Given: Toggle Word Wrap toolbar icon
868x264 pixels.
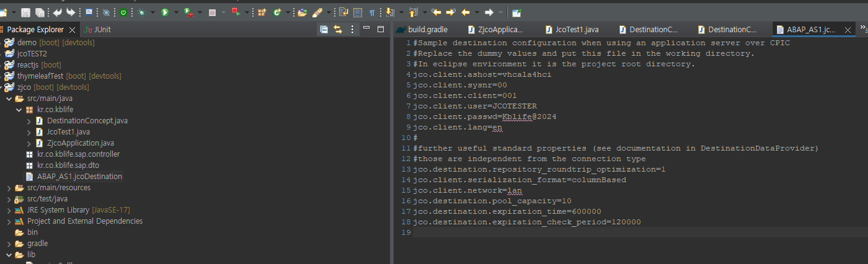Looking at the screenshot, I should [343, 12].
